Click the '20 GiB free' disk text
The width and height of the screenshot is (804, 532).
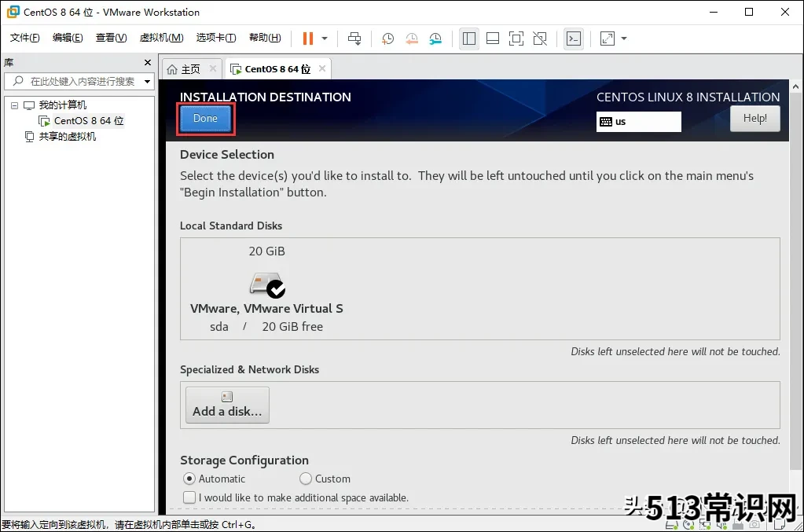point(292,327)
